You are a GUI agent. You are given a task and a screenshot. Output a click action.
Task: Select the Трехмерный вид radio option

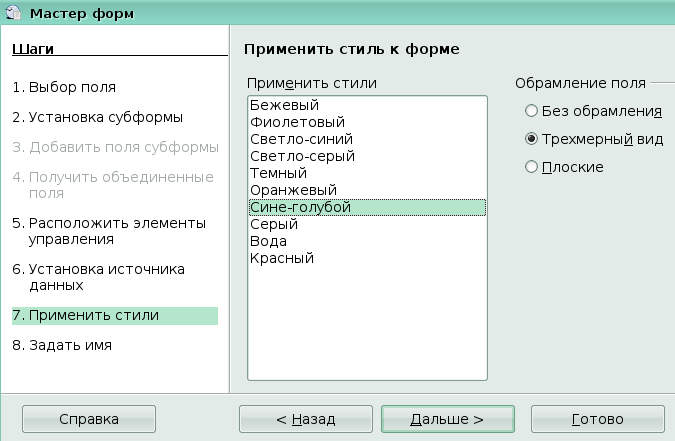click(532, 139)
